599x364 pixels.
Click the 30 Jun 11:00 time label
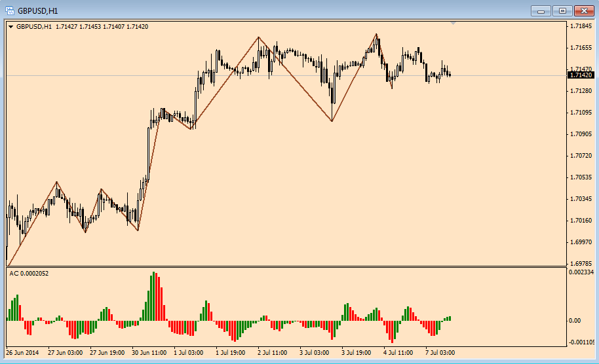pyautogui.click(x=149, y=353)
